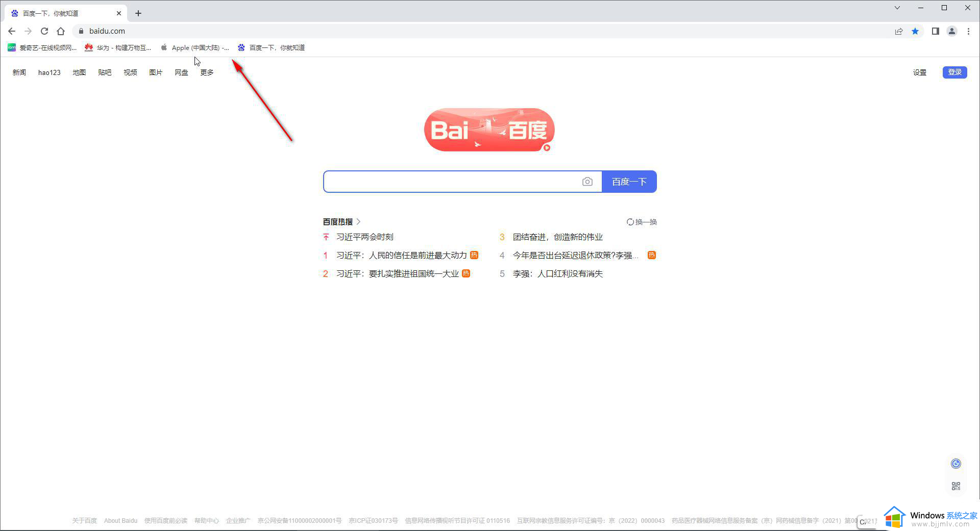Reload the current page
The image size is (980, 531).
tap(44, 31)
